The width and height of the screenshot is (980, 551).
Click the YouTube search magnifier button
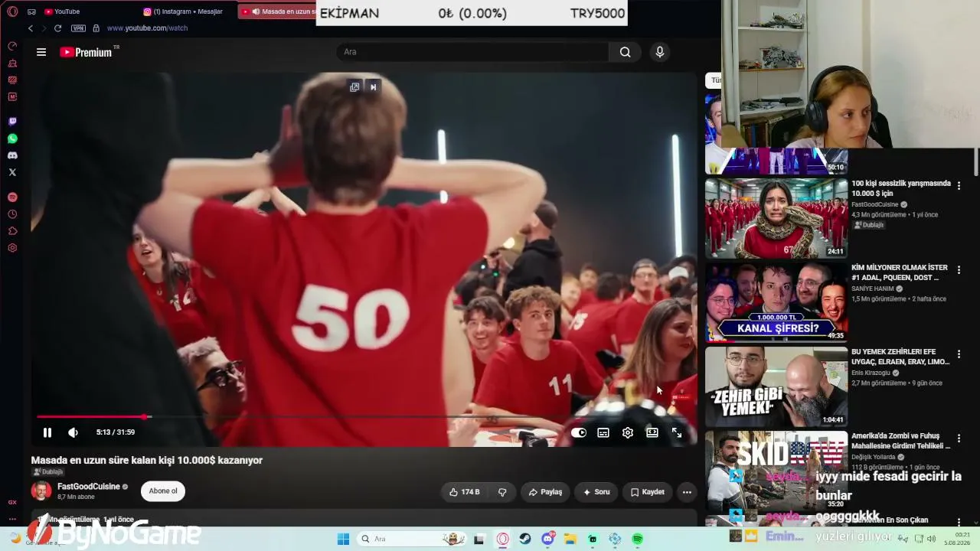pyautogui.click(x=626, y=52)
